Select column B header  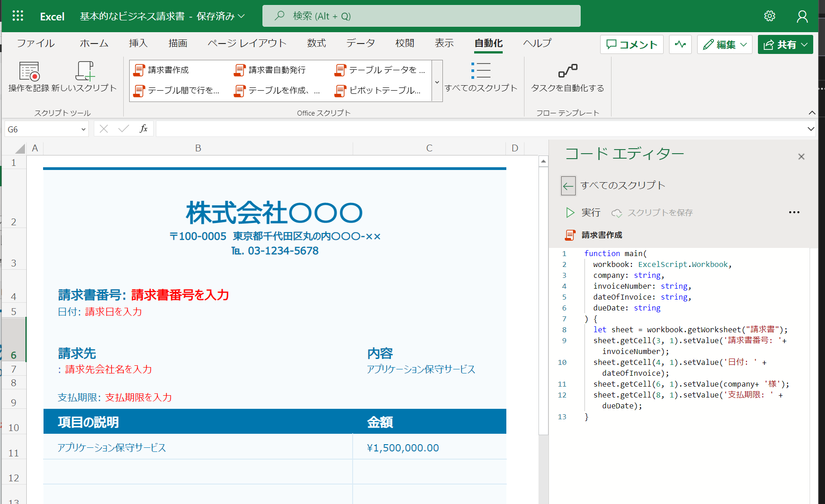198,148
